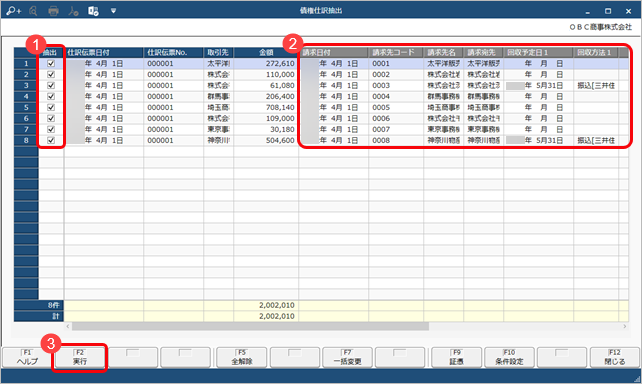Screen dimensions: 642x384
Task: Click the search-plus magnifier icon
Action: [x=13, y=11]
